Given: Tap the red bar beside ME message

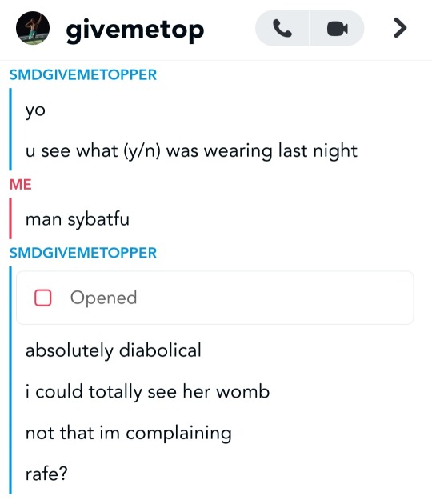Looking at the screenshot, I should 10,218.
